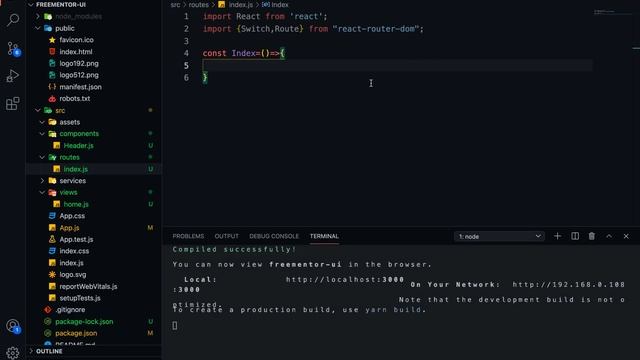The image size is (640, 360).
Task: Expand the node_modules folder
Action: [x=38, y=16]
